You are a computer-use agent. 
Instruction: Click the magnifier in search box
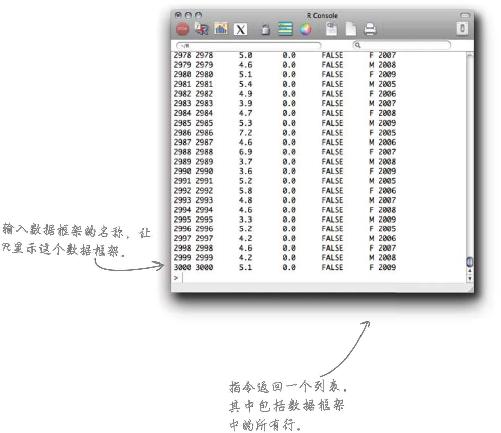coord(357,45)
